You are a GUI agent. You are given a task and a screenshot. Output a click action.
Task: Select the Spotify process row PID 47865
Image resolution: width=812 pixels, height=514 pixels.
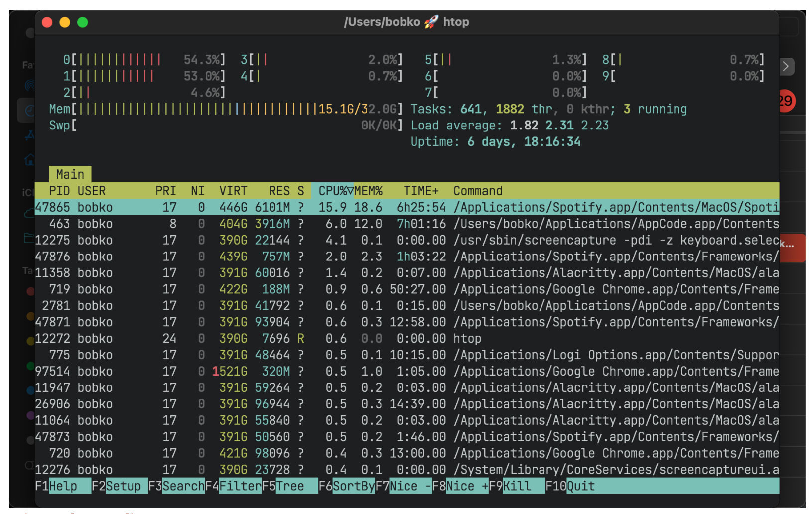point(407,207)
